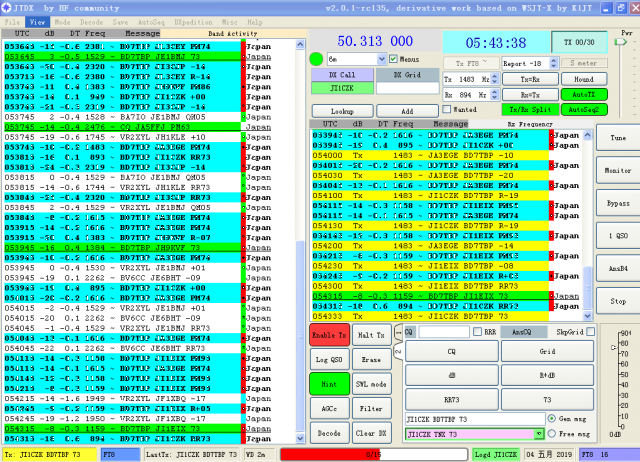Viewport: 640px width, 462px height.
Task: Tick the RRR checkbox
Action: (477, 332)
